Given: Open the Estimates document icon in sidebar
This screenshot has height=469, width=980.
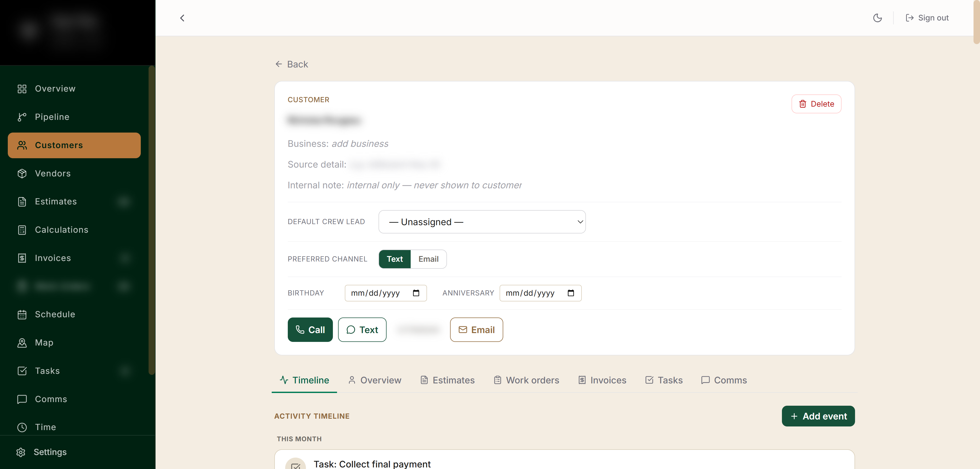Looking at the screenshot, I should pyautogui.click(x=22, y=202).
